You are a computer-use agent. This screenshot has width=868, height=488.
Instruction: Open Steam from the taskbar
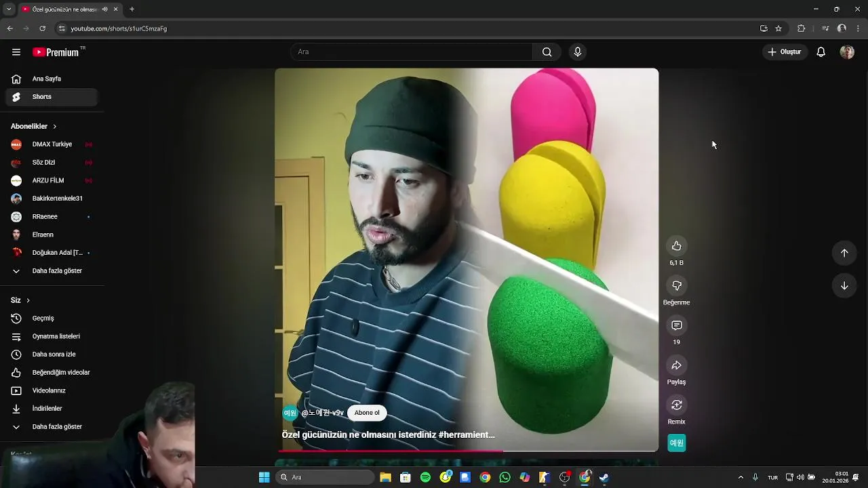[604, 477]
